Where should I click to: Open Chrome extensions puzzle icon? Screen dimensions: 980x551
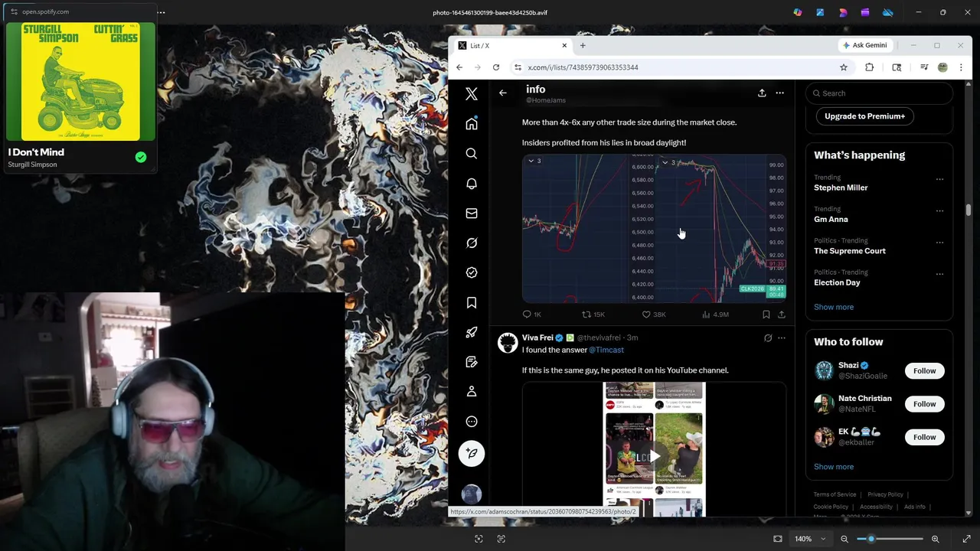point(870,67)
